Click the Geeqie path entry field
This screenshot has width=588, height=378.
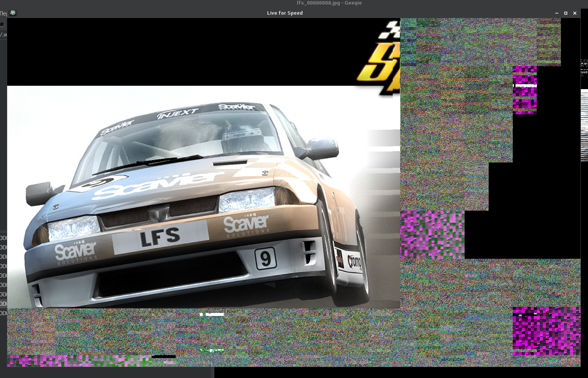3,35
